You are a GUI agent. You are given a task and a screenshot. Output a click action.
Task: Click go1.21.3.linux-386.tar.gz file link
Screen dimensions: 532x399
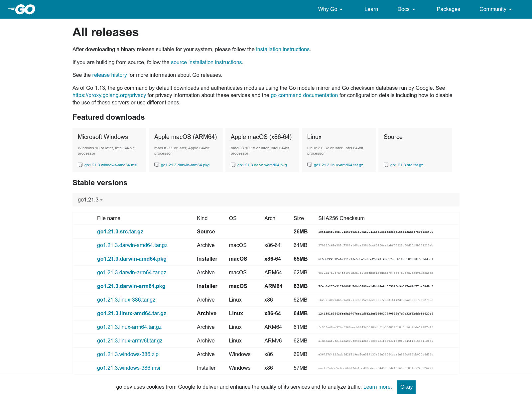coord(126,300)
